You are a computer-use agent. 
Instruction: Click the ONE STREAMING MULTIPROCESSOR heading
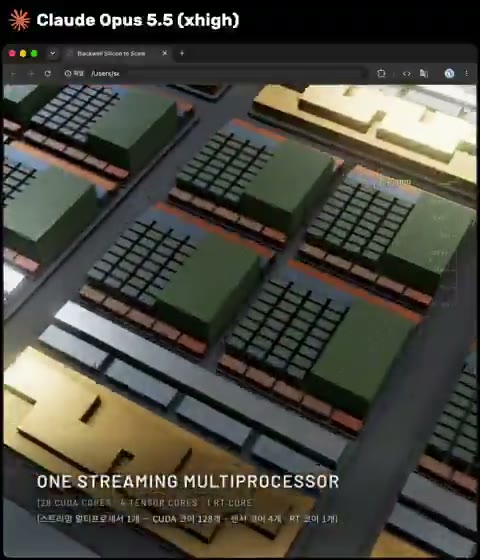[x=188, y=481]
